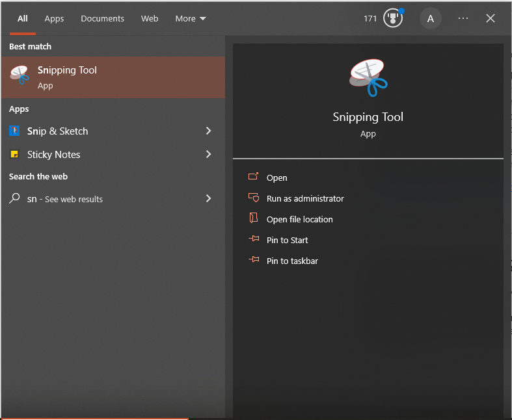The width and height of the screenshot is (512, 420).
Task: Click the Sticky Notes yellow icon
Action: tap(14, 154)
